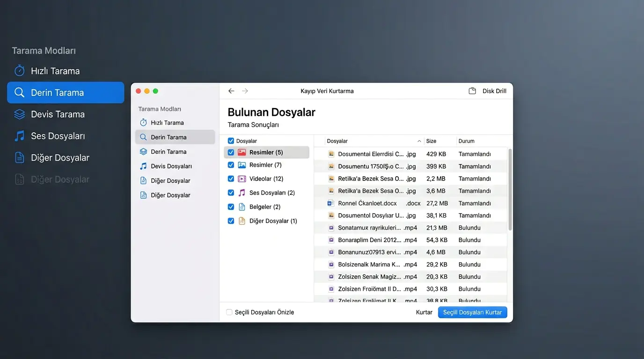
Task: Uncheck the Dosyalar select-all checkbox above categories
Action: point(231,141)
